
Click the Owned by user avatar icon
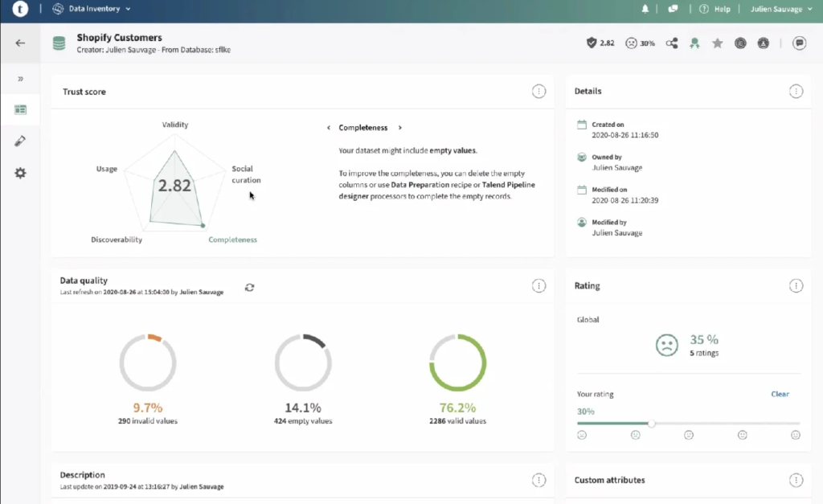click(582, 157)
